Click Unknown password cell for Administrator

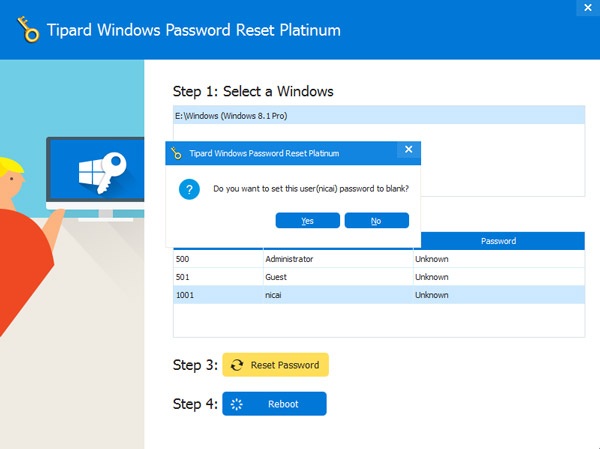(x=499, y=259)
